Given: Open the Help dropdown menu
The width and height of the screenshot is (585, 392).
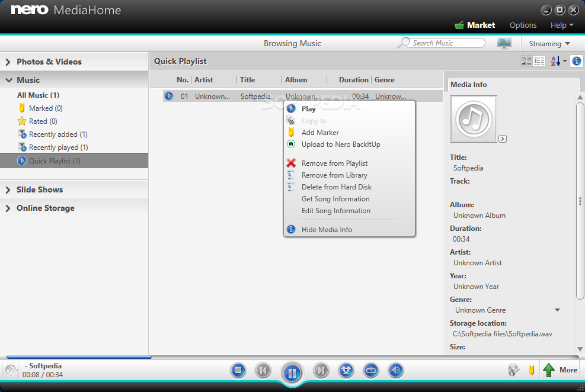Looking at the screenshot, I should pyautogui.click(x=562, y=25).
